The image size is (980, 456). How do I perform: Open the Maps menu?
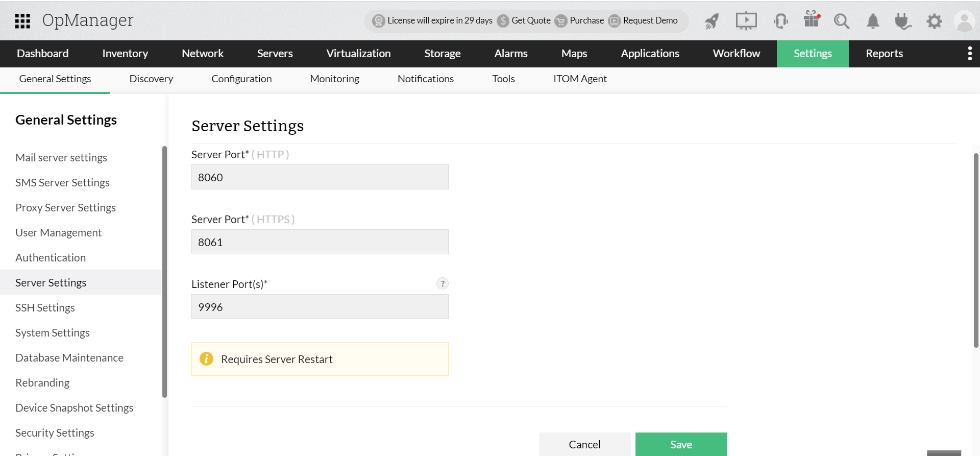click(x=574, y=54)
